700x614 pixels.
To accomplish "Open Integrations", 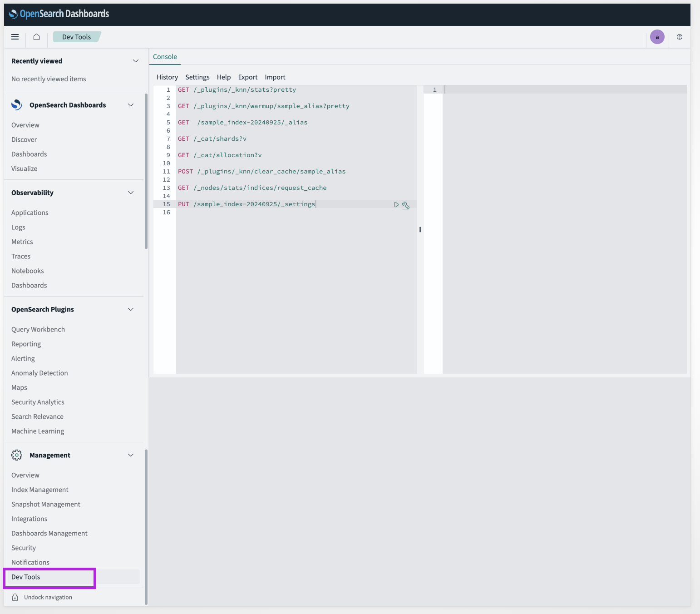I will point(29,519).
